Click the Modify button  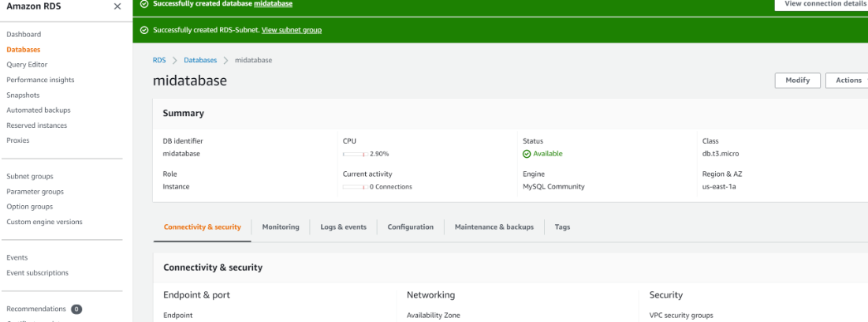[798, 80]
